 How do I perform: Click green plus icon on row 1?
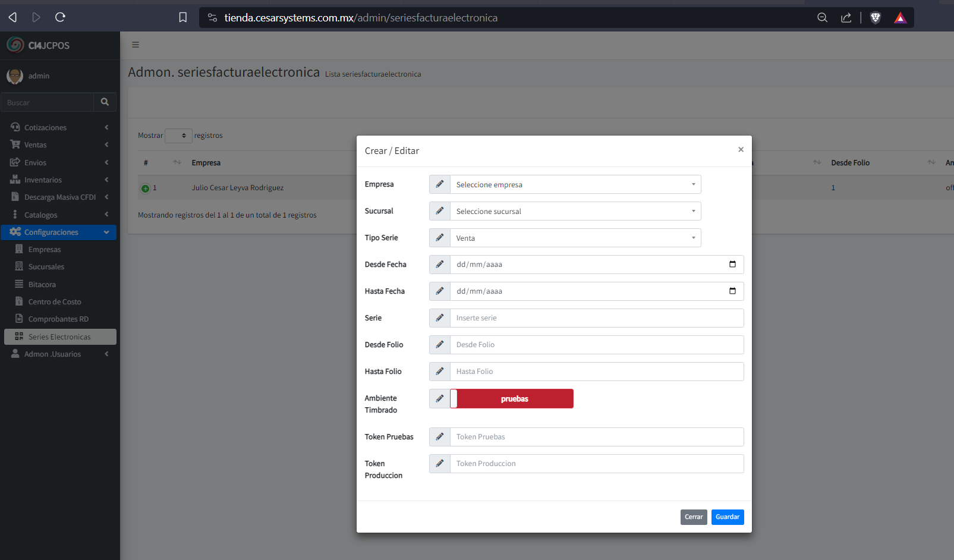click(145, 188)
